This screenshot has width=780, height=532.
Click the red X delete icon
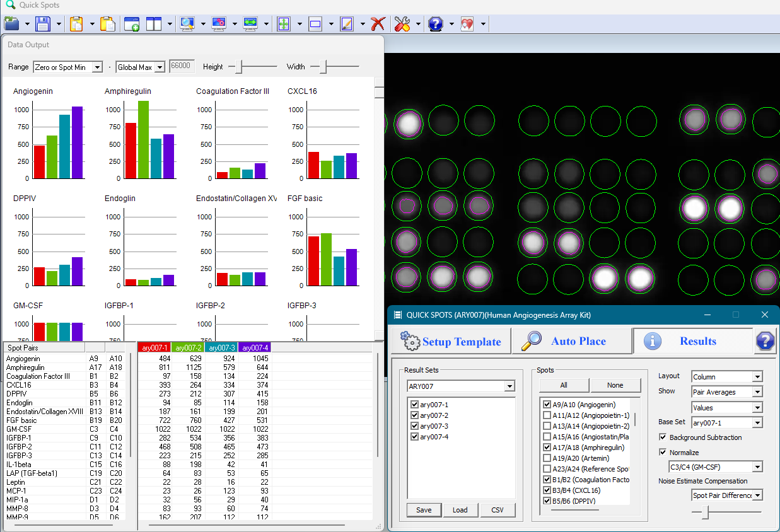tap(378, 24)
